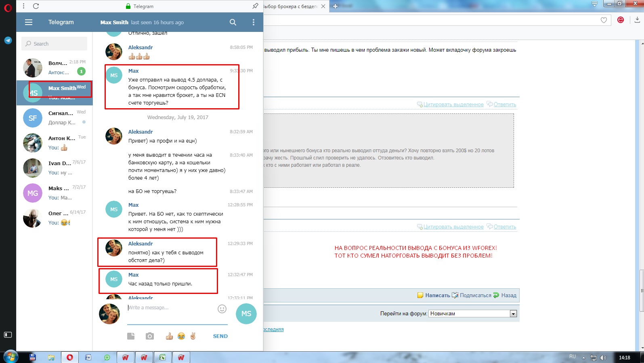Open the red extension icon in address bar
Image resolution: width=644 pixels, height=363 pixels.
[x=621, y=20]
